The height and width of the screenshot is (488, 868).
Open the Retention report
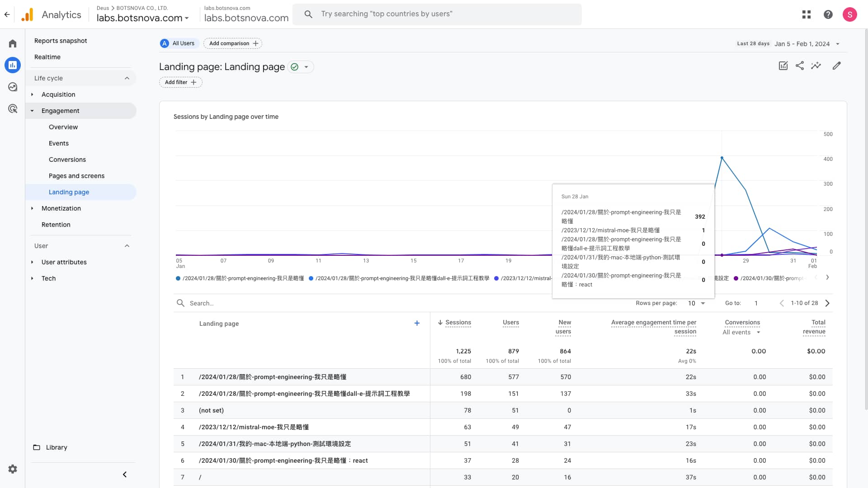[56, 225]
